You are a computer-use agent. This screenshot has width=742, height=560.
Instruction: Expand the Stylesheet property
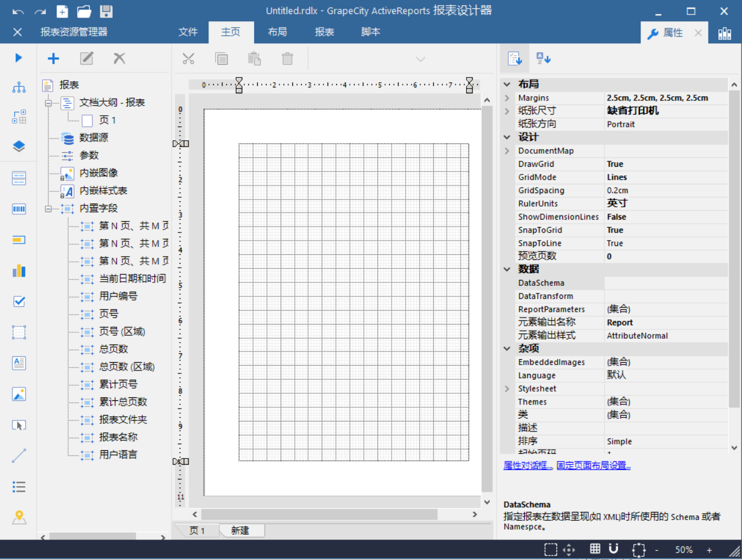507,389
